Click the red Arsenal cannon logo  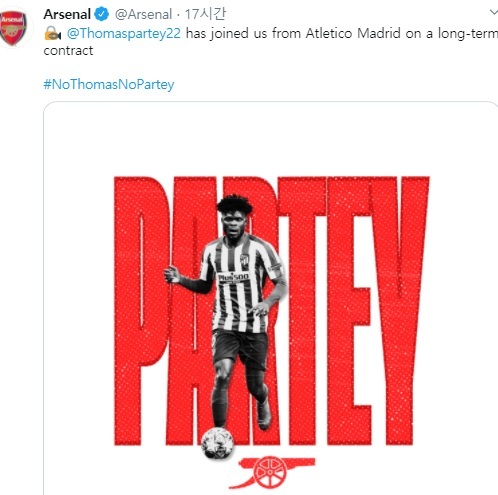pyautogui.click(x=271, y=472)
